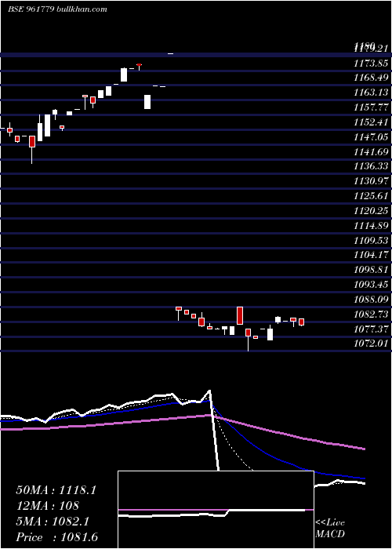Select the 1152.41 price axis label

point(371,122)
